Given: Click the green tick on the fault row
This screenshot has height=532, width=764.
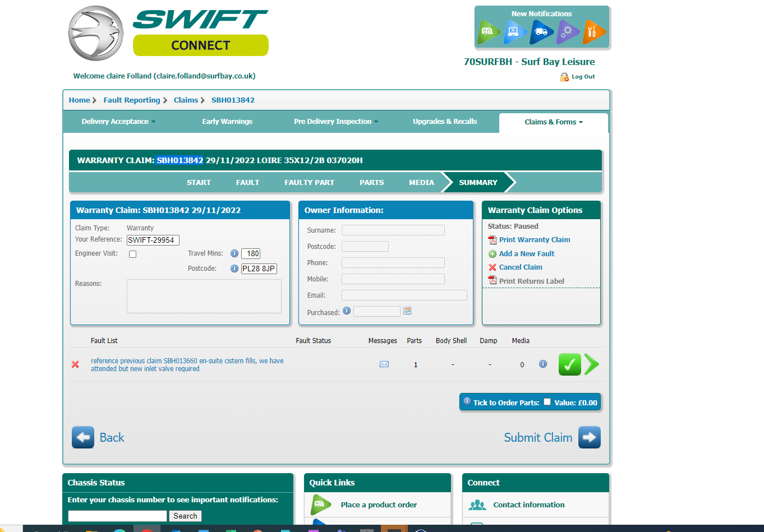Looking at the screenshot, I should (569, 364).
